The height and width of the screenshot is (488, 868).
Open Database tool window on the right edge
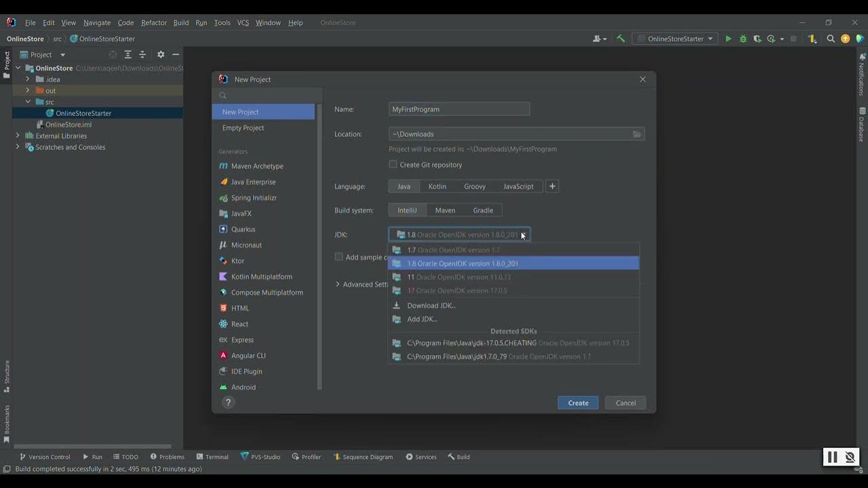[x=862, y=124]
